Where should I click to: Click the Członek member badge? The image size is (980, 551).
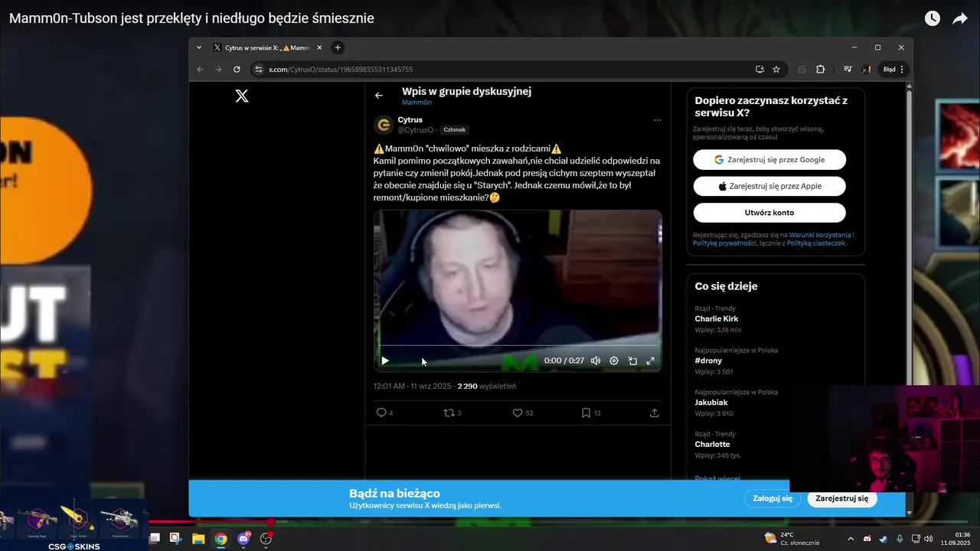(455, 130)
